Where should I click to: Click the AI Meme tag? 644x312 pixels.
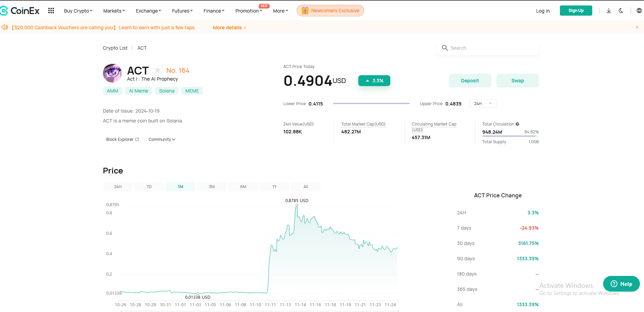tap(139, 91)
